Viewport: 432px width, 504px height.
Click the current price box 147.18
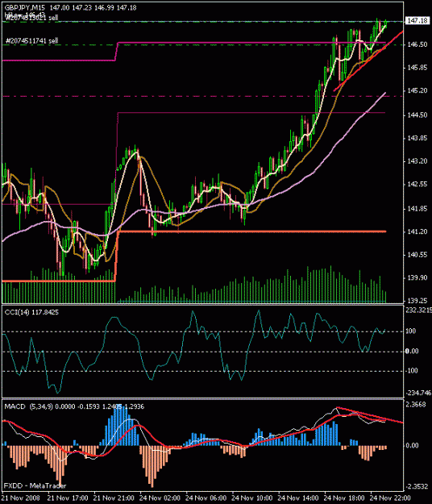[x=417, y=21]
